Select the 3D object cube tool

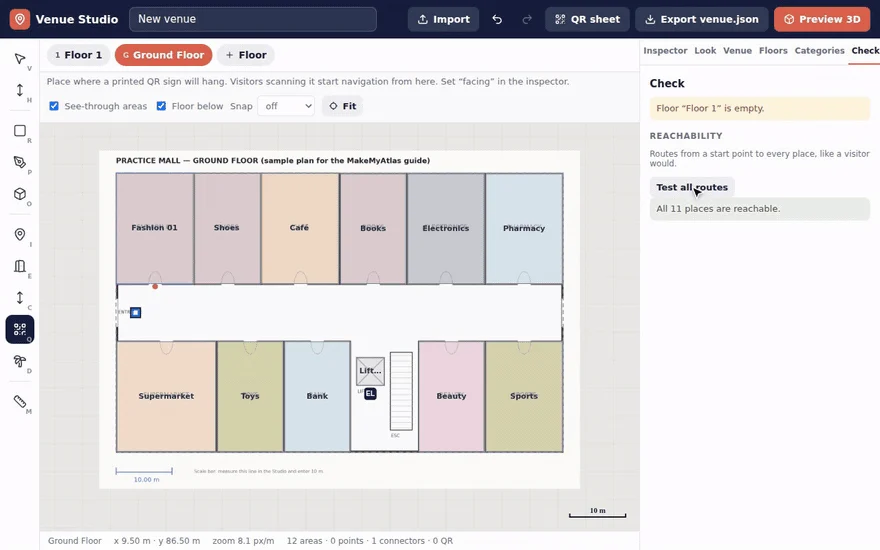pyautogui.click(x=20, y=194)
